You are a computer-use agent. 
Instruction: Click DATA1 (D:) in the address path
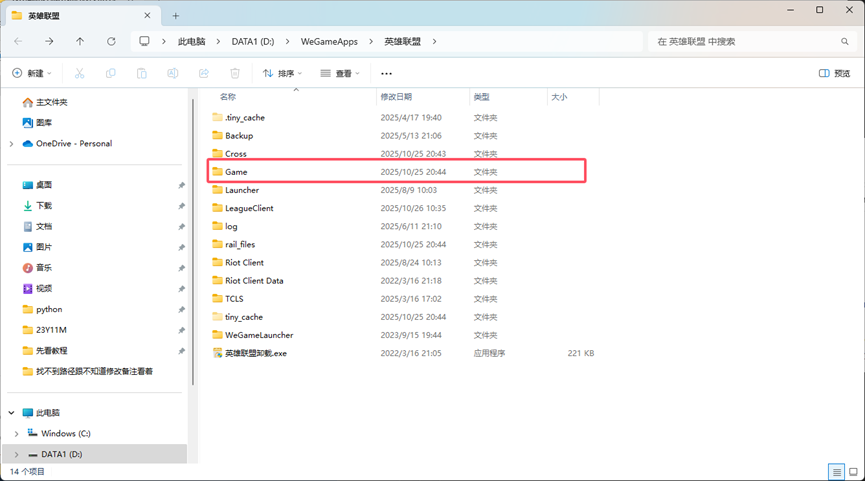click(253, 41)
